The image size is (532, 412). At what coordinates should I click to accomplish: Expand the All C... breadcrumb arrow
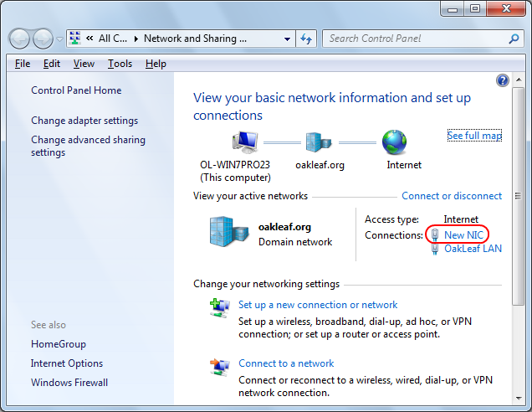136,39
